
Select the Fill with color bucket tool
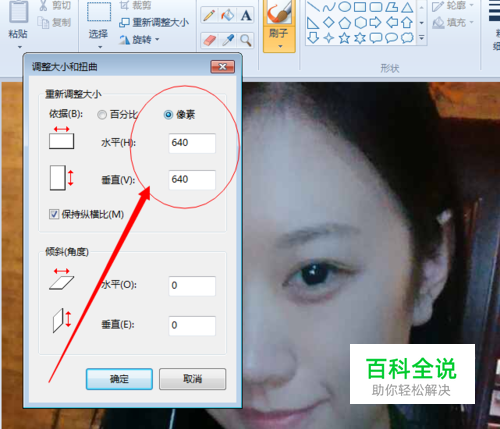tap(227, 15)
